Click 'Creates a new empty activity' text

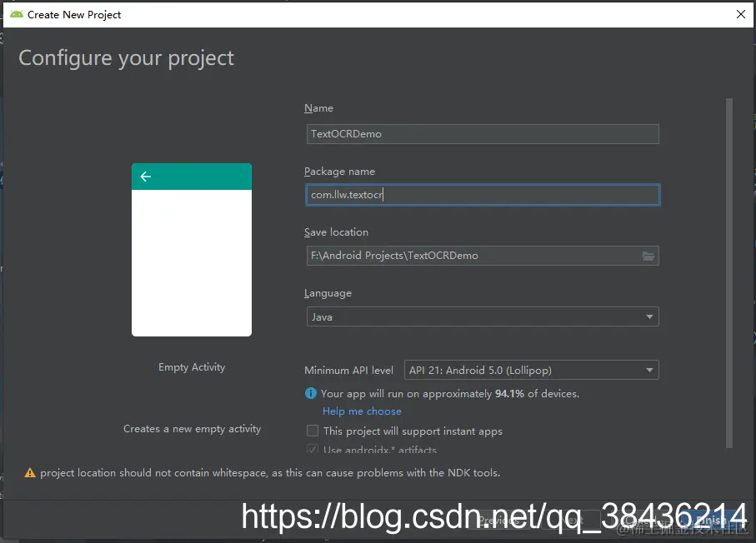click(x=192, y=429)
